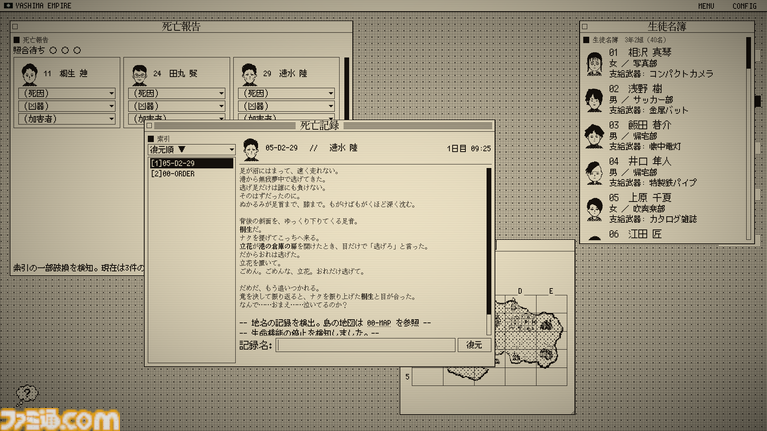Image resolution: width=767 pixels, height=431 pixels.
Task: Click the 死亡報告 window title bar
Action: [181, 26]
